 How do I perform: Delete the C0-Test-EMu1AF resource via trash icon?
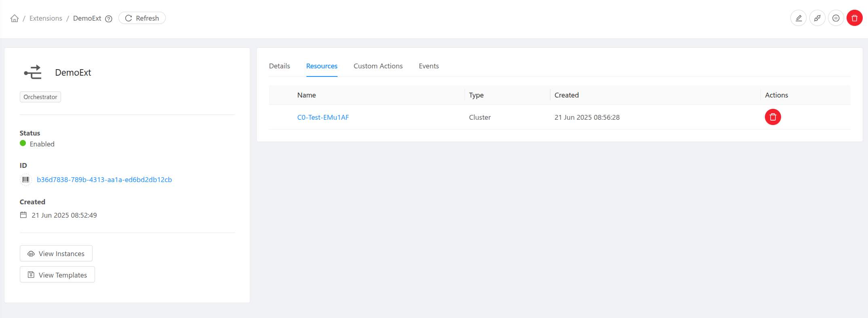click(773, 117)
